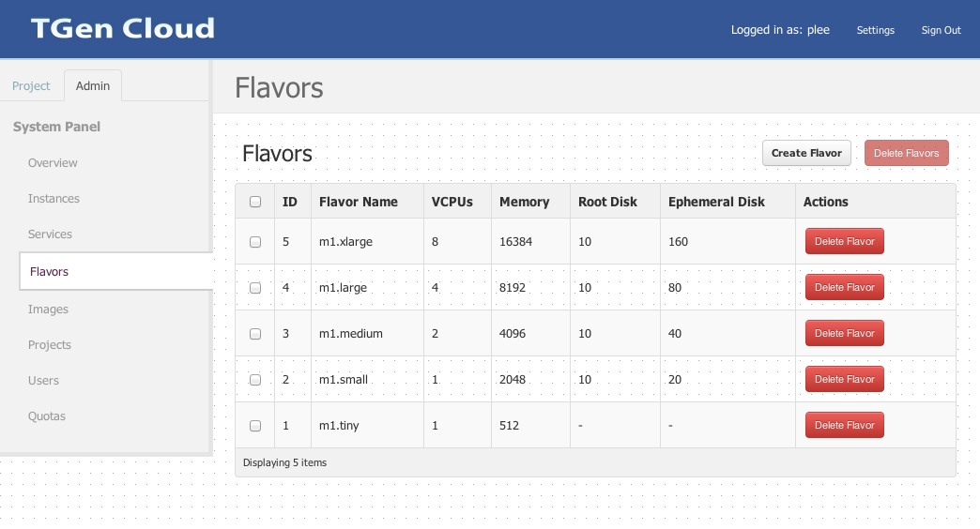Screen dimensions: 980x529
Task: Open the Overview panel link
Action: pos(53,163)
